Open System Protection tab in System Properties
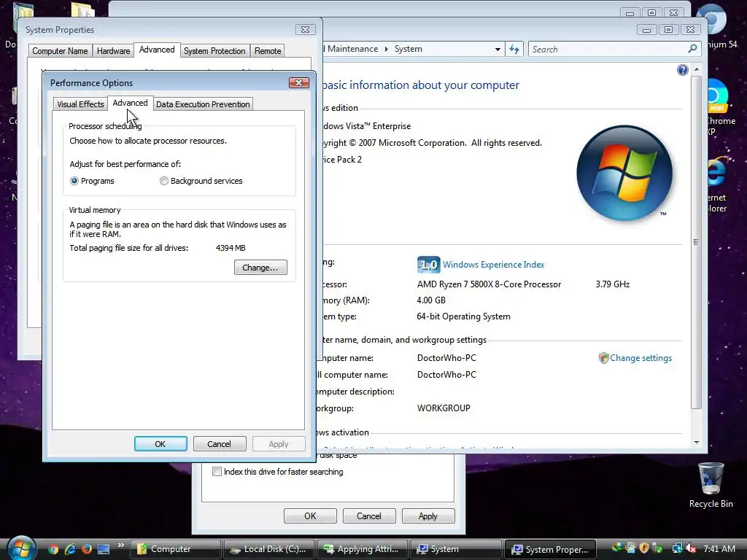The image size is (747, 560). tap(214, 50)
